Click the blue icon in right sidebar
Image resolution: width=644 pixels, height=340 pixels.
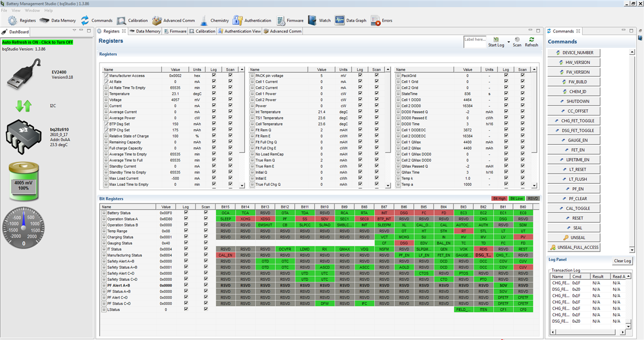[639, 38]
